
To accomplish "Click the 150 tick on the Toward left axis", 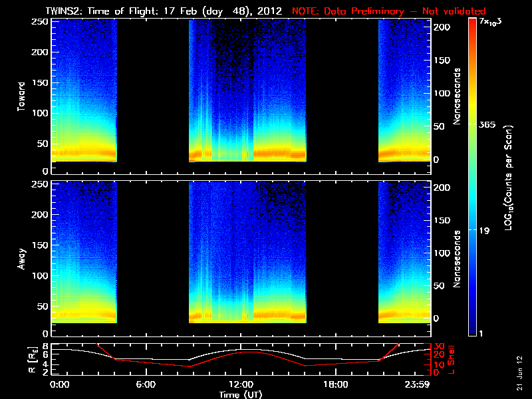I will coord(40,82).
